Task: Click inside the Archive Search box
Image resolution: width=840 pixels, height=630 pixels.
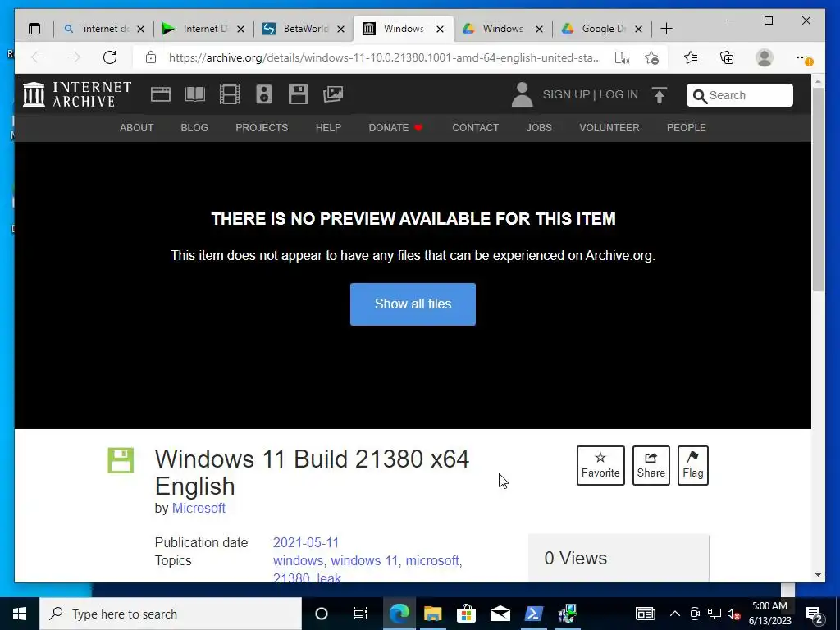Action: click(x=739, y=95)
